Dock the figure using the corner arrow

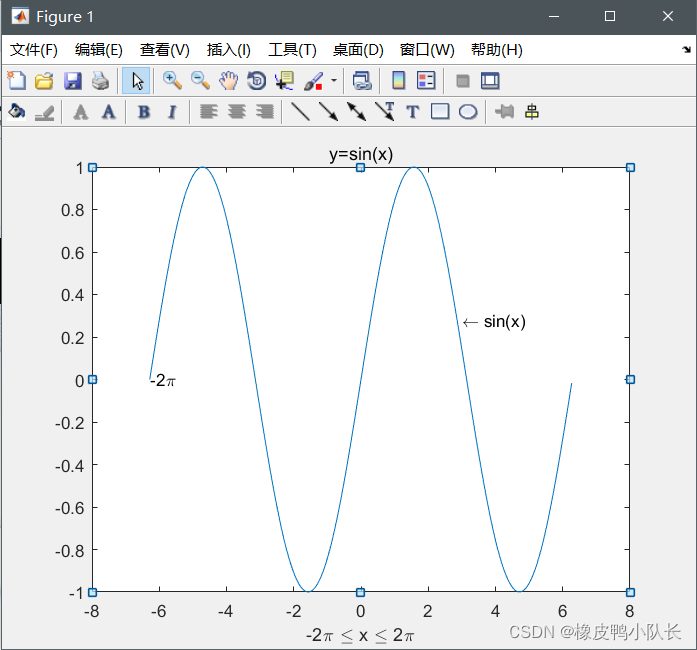687,49
